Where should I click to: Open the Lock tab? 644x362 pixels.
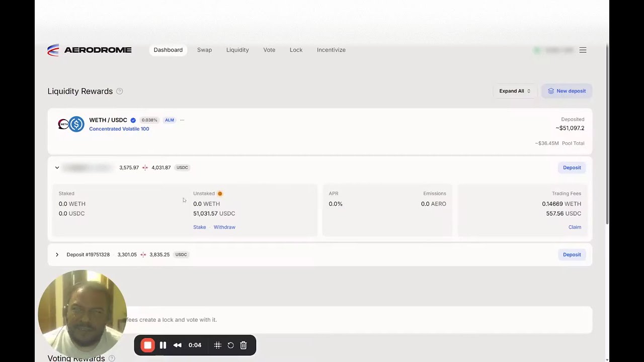[x=296, y=50]
